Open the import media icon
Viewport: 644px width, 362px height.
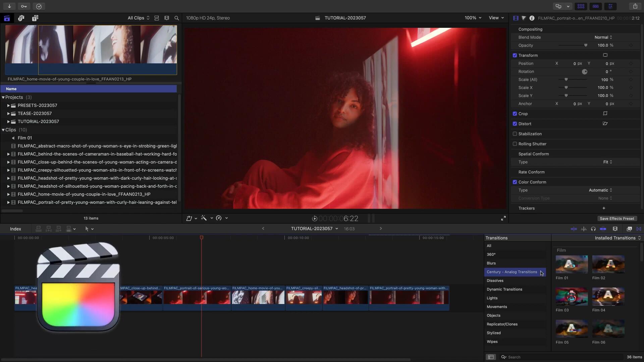pyautogui.click(x=9, y=6)
